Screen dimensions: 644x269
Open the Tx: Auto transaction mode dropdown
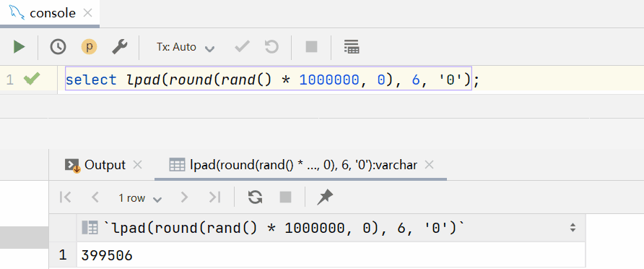(x=186, y=47)
